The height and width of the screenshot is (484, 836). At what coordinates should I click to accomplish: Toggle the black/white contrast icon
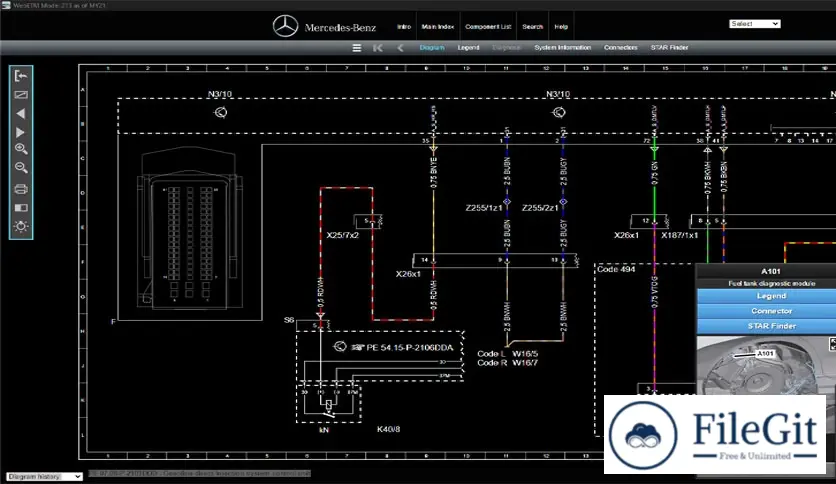pos(21,207)
